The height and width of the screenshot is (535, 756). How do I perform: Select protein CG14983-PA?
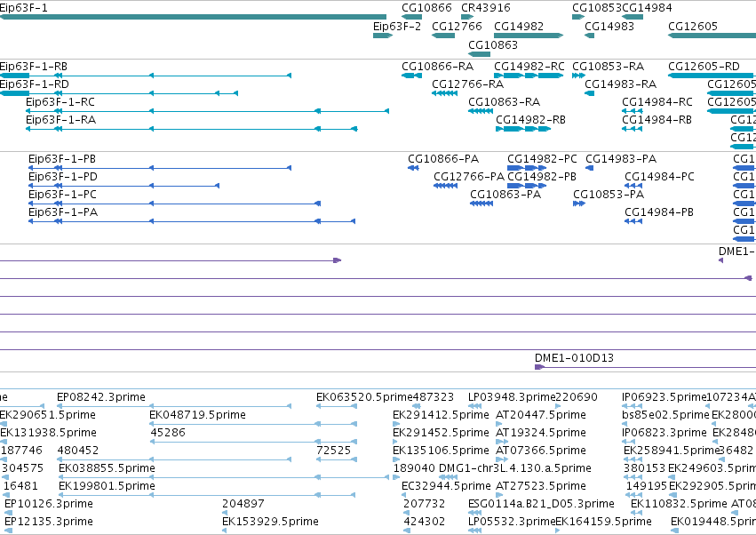tap(621, 159)
